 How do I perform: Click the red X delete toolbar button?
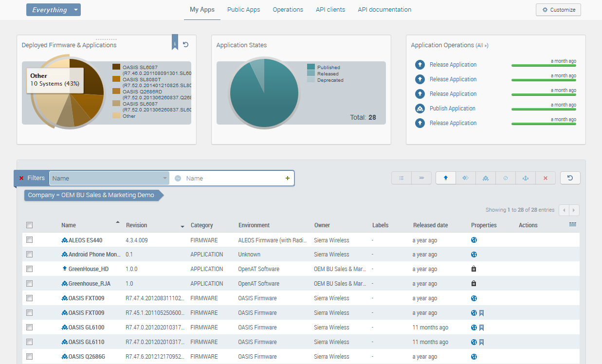(546, 178)
